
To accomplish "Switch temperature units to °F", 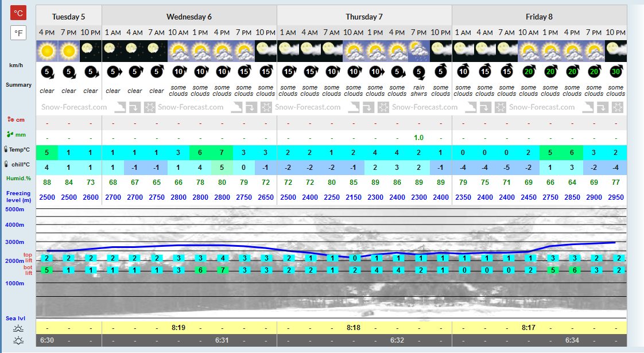I will (18, 33).
